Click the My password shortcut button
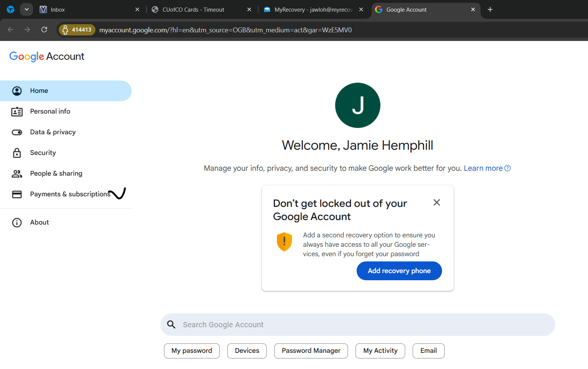The width and height of the screenshot is (588, 369). [191, 351]
